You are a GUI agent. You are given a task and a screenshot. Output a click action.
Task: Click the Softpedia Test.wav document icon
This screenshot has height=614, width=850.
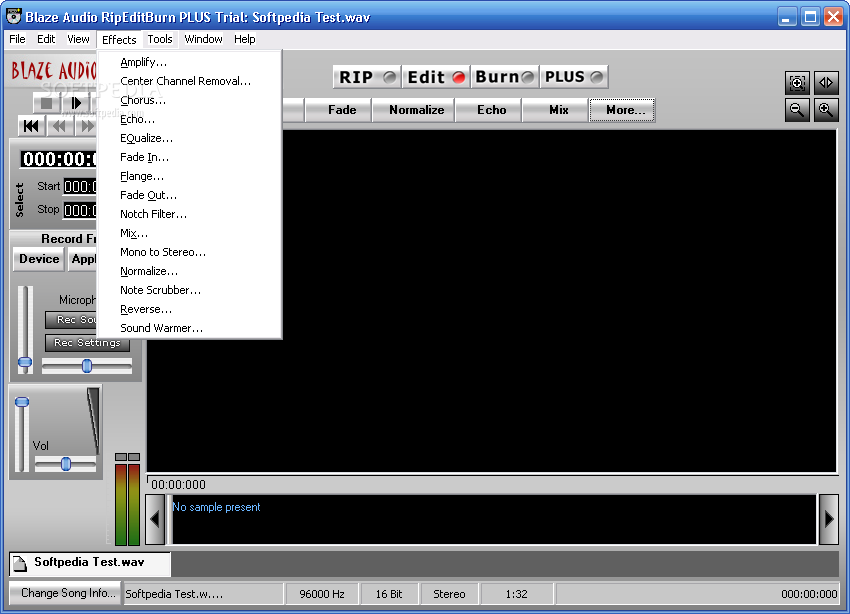pyautogui.click(x=20, y=564)
